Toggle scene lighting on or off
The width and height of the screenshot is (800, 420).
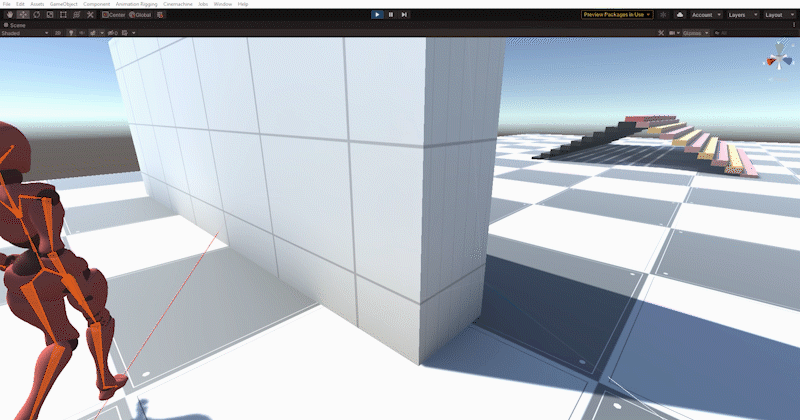[70, 33]
